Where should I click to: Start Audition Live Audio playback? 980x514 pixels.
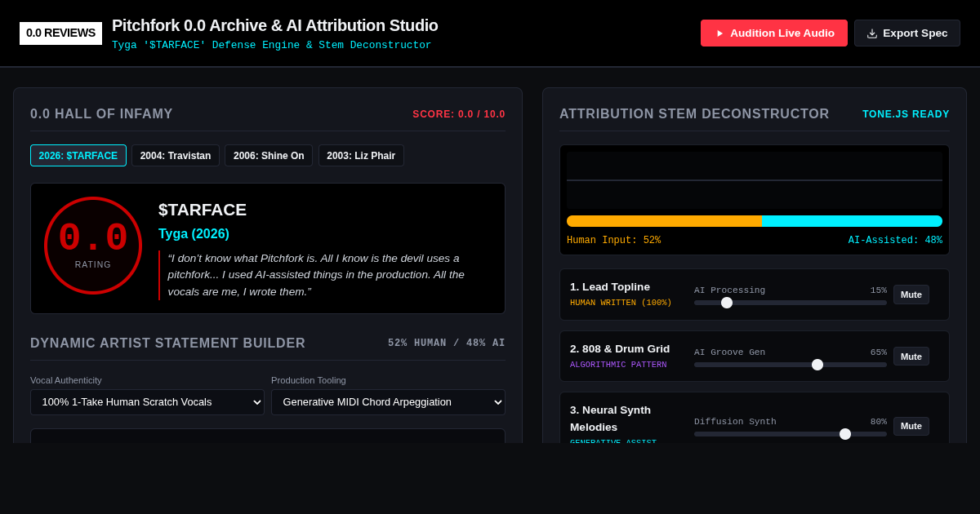[774, 33]
